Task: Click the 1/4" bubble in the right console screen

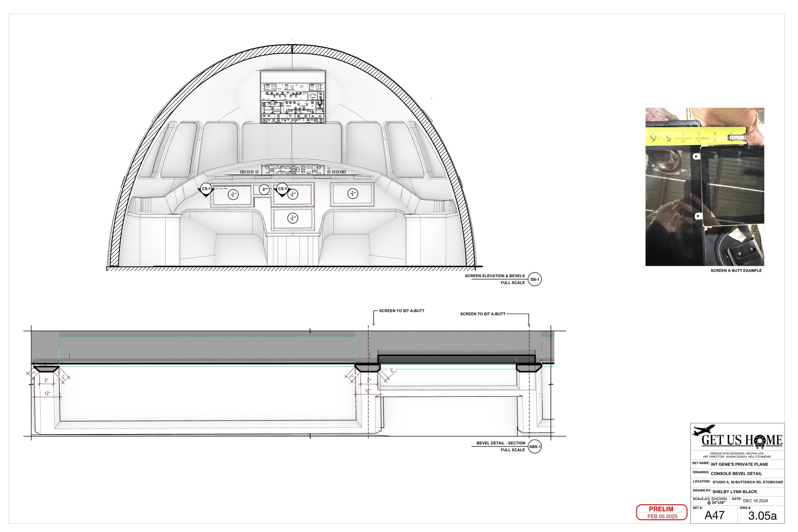Action: 352,194
